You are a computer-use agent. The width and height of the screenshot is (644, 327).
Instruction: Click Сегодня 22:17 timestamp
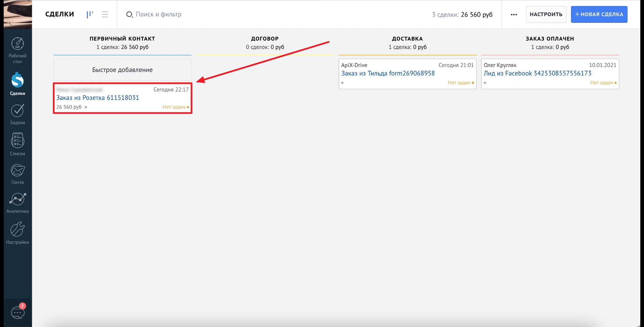click(x=171, y=90)
